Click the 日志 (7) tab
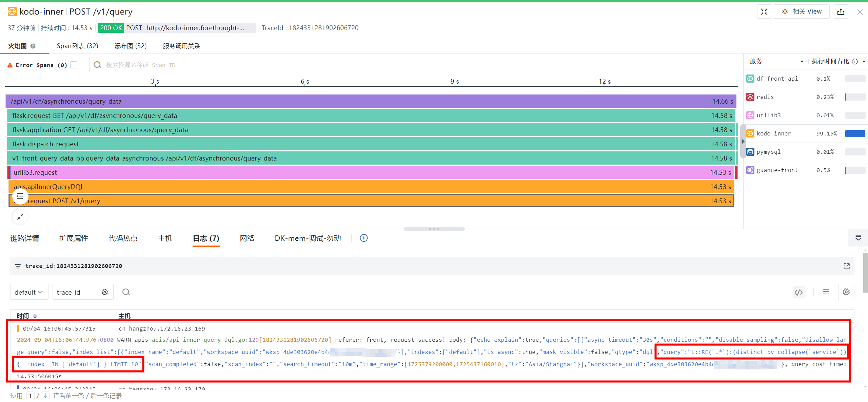Image resolution: width=868 pixels, height=402 pixels. (206, 238)
